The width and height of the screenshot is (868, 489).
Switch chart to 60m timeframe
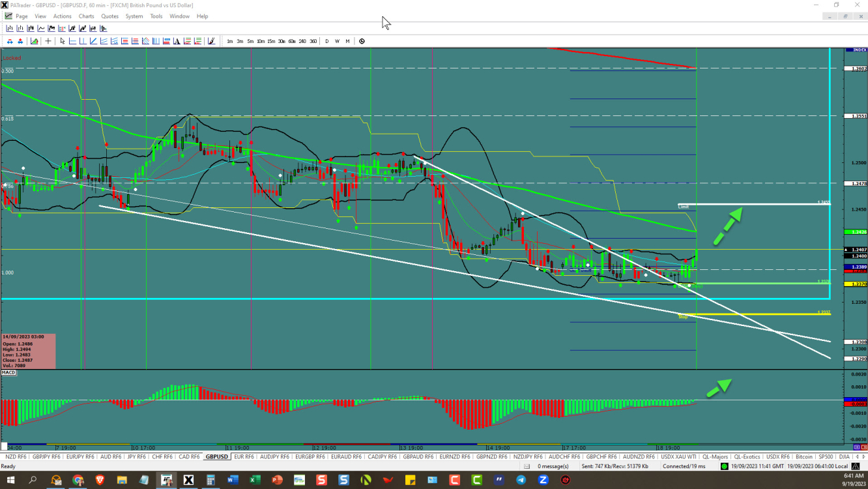[x=292, y=41]
